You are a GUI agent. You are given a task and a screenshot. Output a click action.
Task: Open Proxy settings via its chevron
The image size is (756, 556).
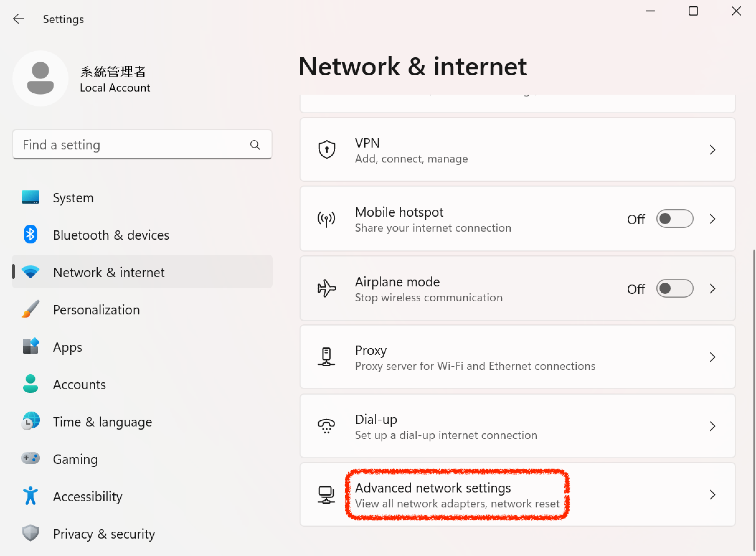point(712,357)
